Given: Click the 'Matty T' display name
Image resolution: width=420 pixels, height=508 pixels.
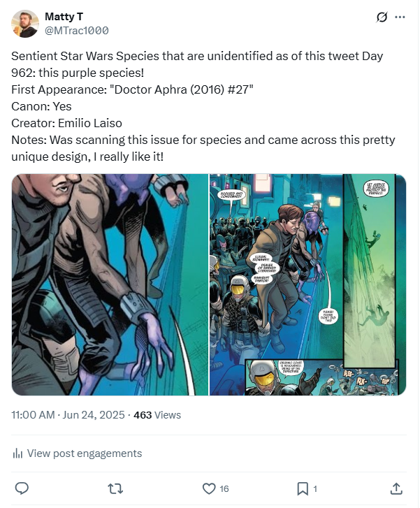Looking at the screenshot, I should tap(65, 17).
